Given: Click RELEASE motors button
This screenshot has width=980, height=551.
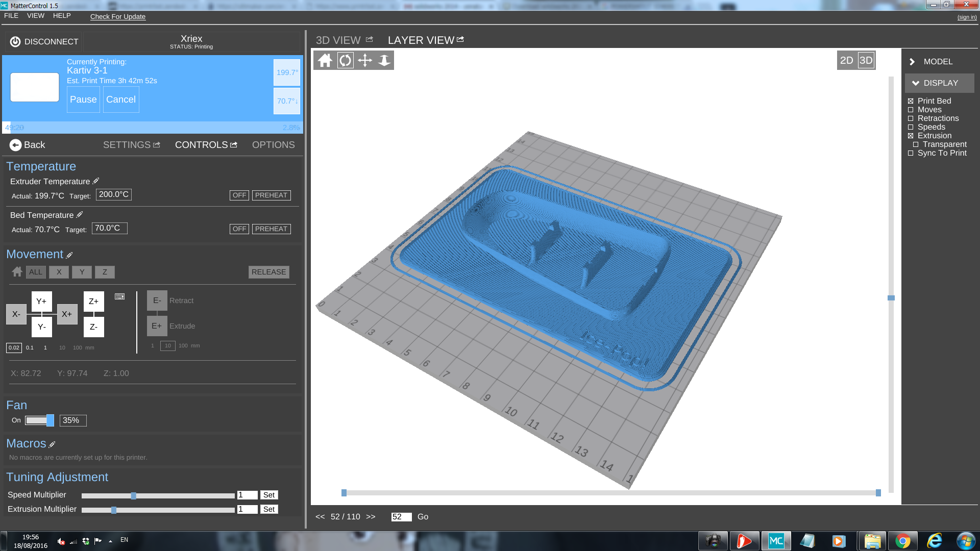Looking at the screenshot, I should (x=269, y=272).
